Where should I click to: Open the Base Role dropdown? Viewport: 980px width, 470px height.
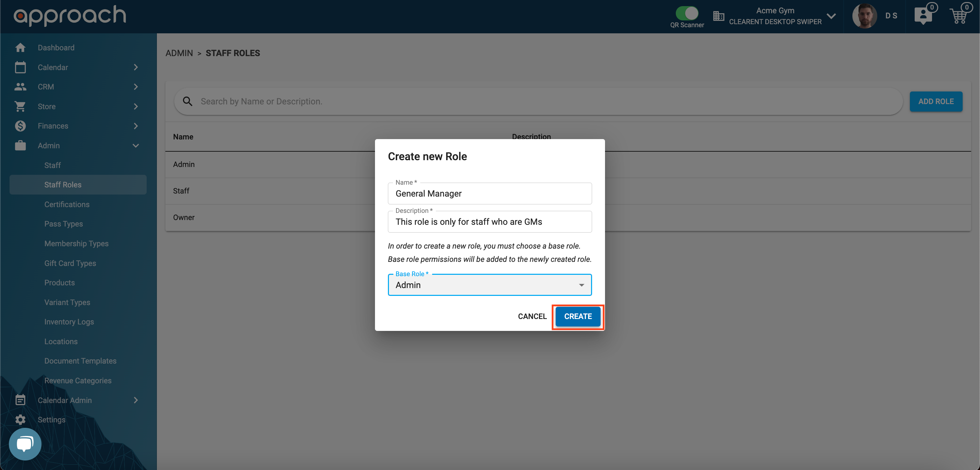[490, 285]
